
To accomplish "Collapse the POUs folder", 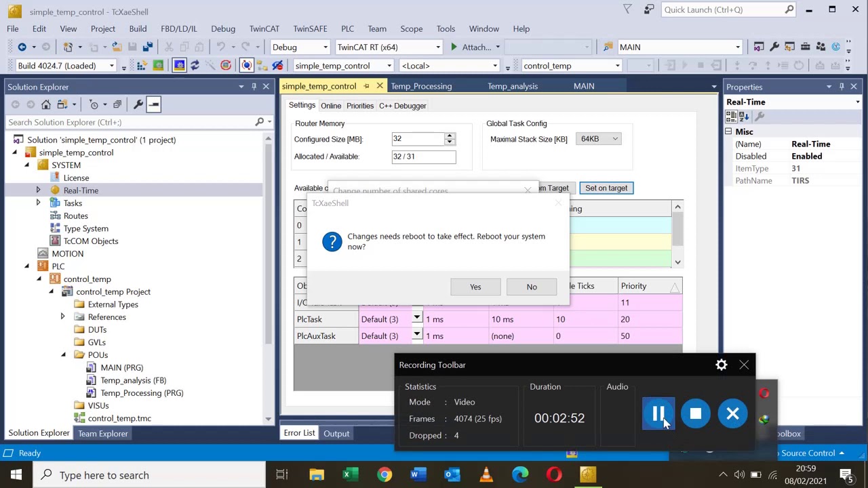I will (x=63, y=355).
